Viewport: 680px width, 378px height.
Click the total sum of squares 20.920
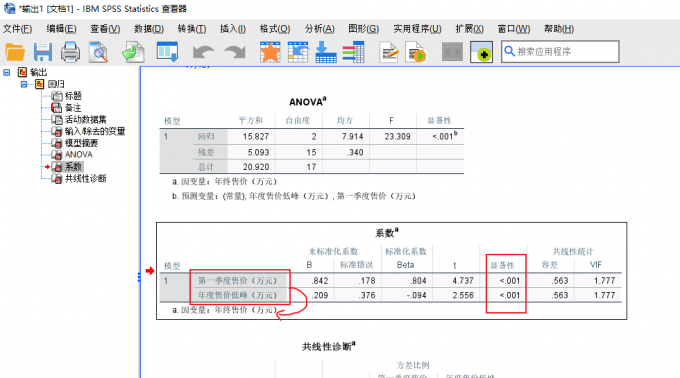pyautogui.click(x=256, y=167)
